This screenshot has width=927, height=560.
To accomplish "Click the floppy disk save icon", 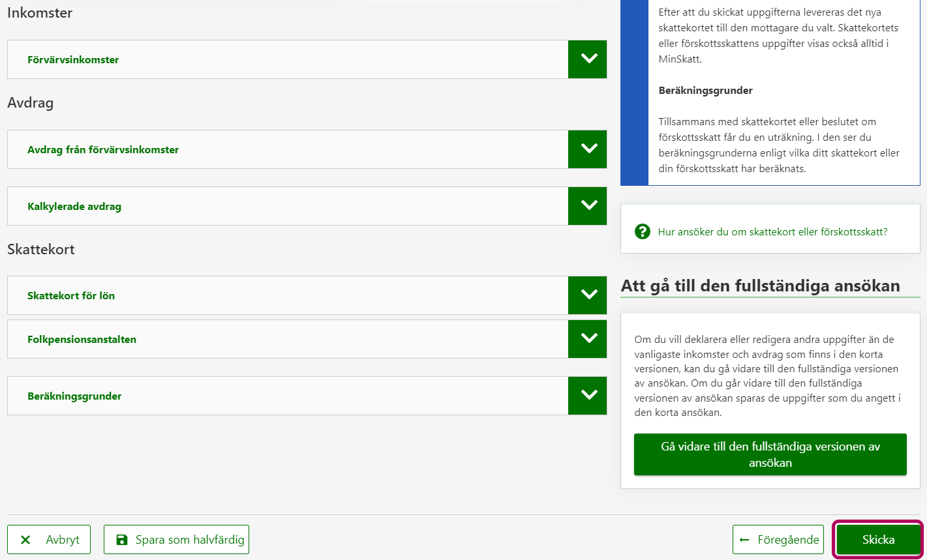I will point(122,540).
